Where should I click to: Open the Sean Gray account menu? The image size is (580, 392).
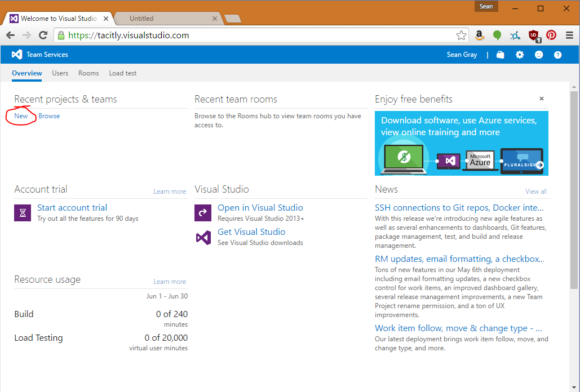(462, 55)
